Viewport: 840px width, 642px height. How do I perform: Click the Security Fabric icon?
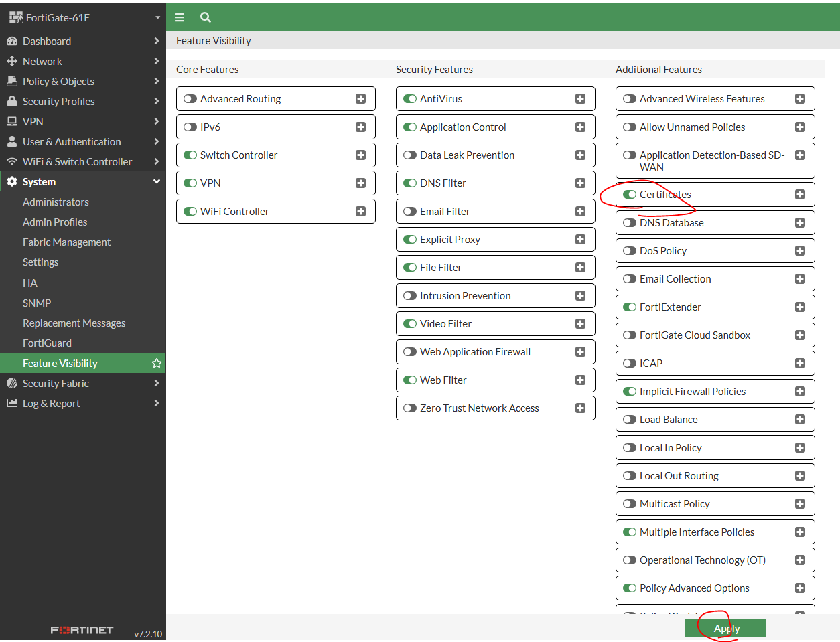pyautogui.click(x=12, y=383)
